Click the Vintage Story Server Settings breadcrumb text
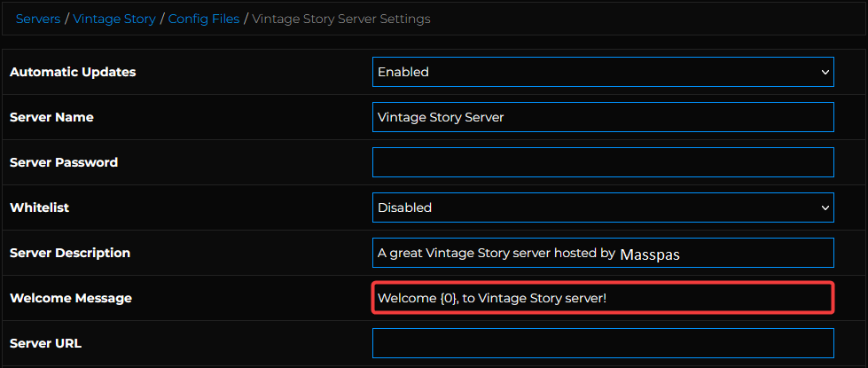Screen dimensions: 868x368 click(x=341, y=19)
